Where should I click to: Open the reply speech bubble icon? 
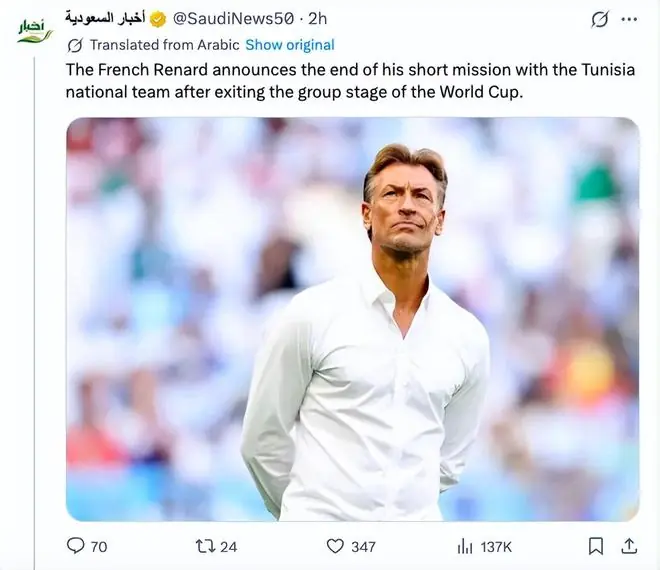pyautogui.click(x=76, y=546)
